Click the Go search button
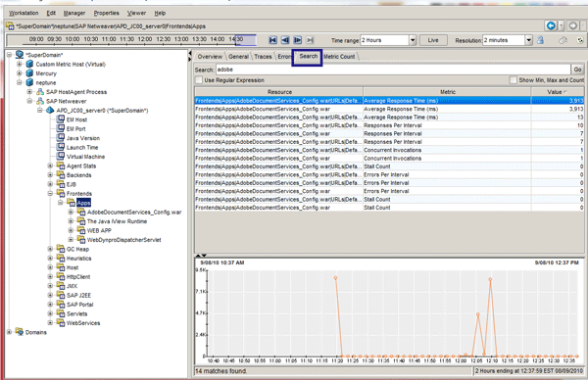The image size is (588, 380). click(577, 70)
